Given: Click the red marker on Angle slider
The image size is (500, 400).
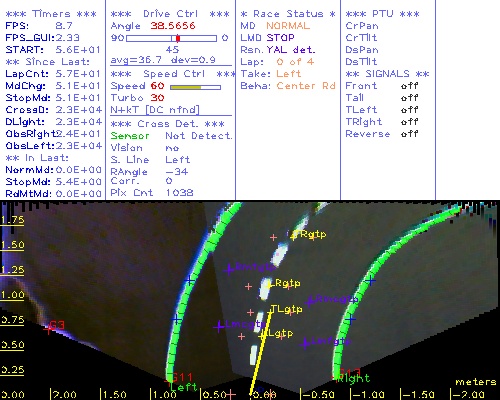Looking at the screenshot, I should (178, 38).
